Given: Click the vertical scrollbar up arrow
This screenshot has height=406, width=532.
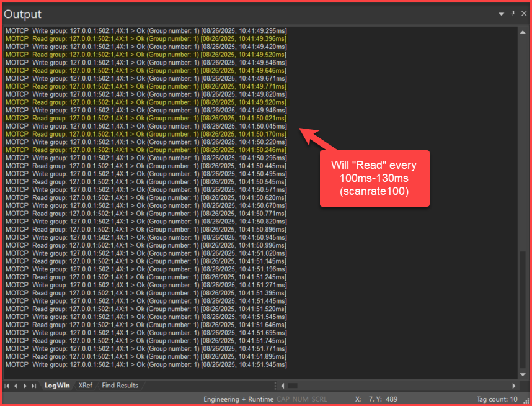Looking at the screenshot, I should (x=523, y=32).
